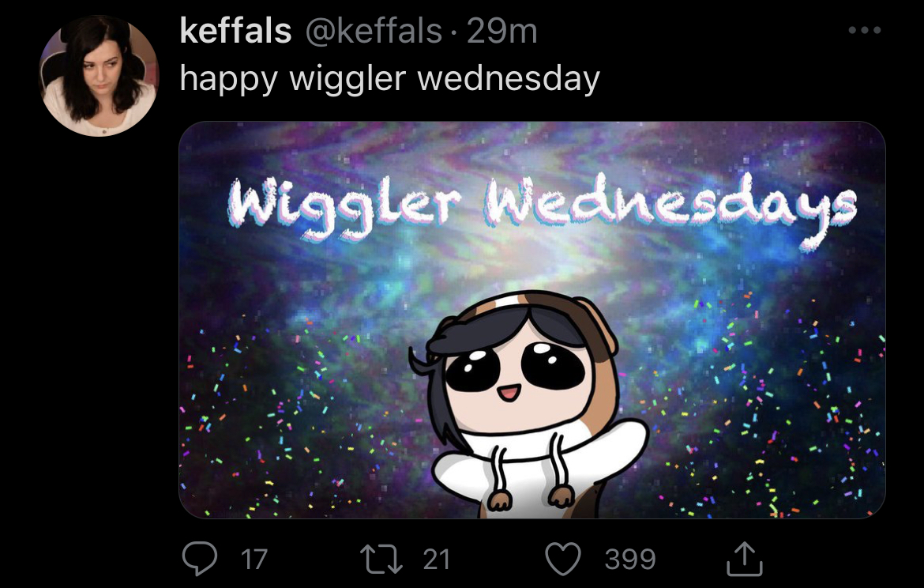This screenshot has height=588, width=924.
Task: Click the reply count 17
Action: tap(254, 559)
